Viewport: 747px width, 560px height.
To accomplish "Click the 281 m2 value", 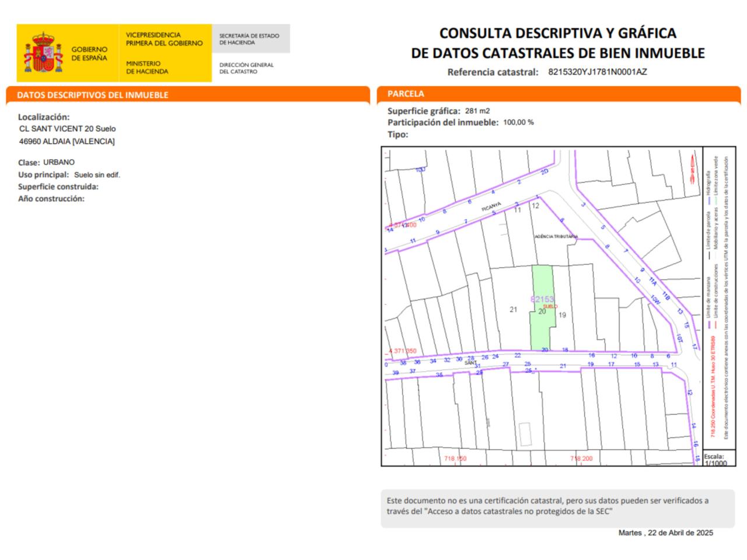I will 477,111.
